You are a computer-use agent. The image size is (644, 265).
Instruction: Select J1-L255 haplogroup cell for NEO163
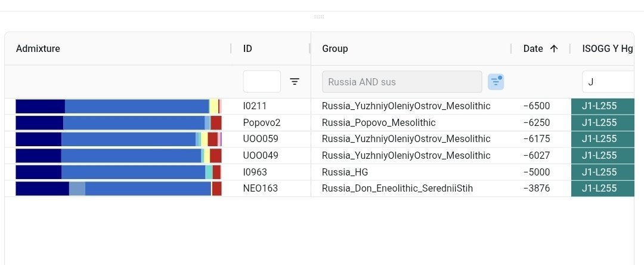[602, 188]
